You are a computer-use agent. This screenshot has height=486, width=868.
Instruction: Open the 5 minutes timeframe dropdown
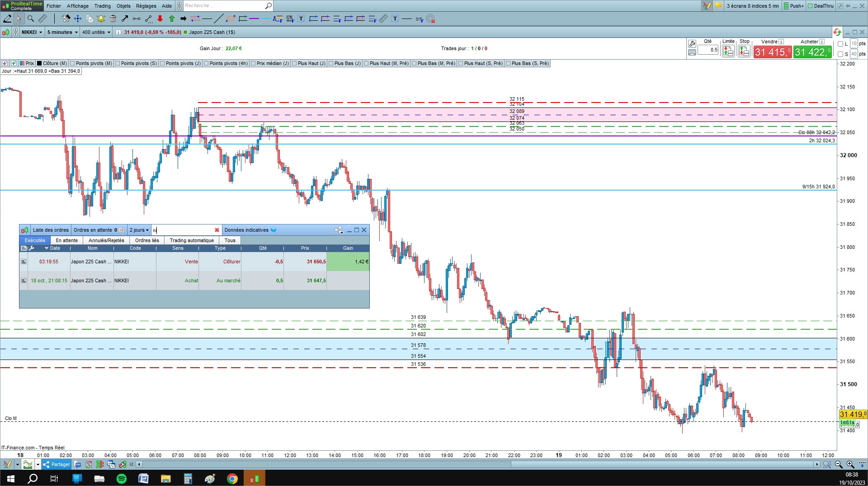(x=62, y=32)
